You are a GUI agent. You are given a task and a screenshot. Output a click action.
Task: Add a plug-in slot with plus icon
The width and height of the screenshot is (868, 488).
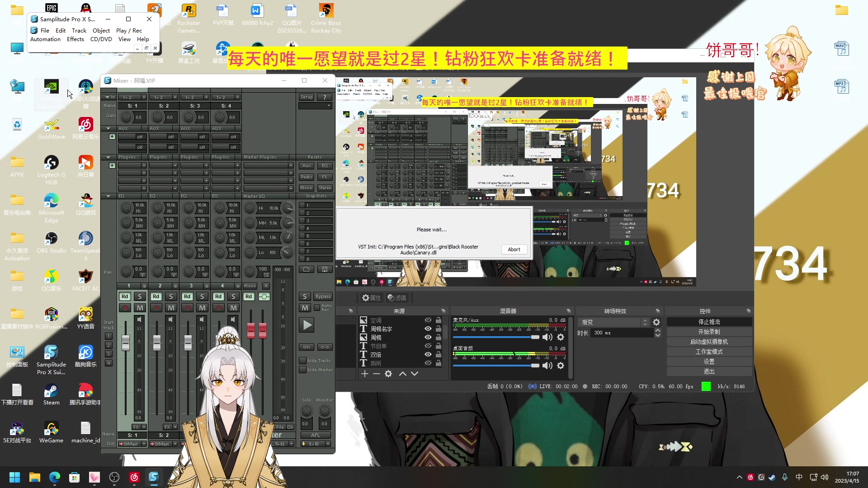pyautogui.click(x=112, y=165)
